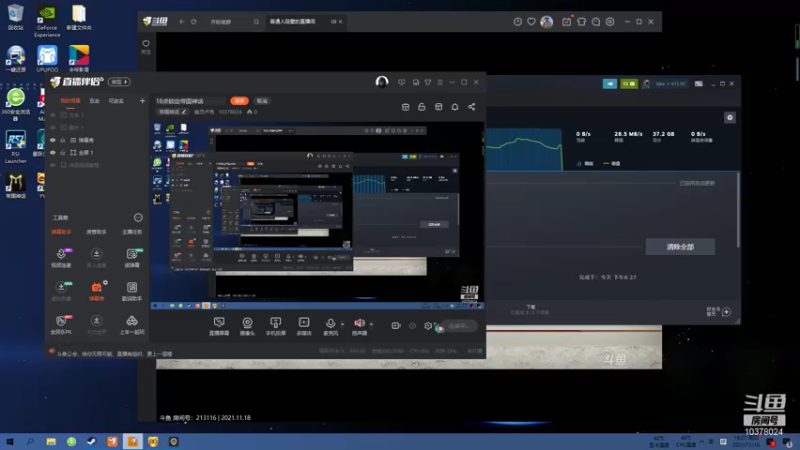
Task: Click the follow heart in Douyu sidebar
Action: [x=146, y=46]
